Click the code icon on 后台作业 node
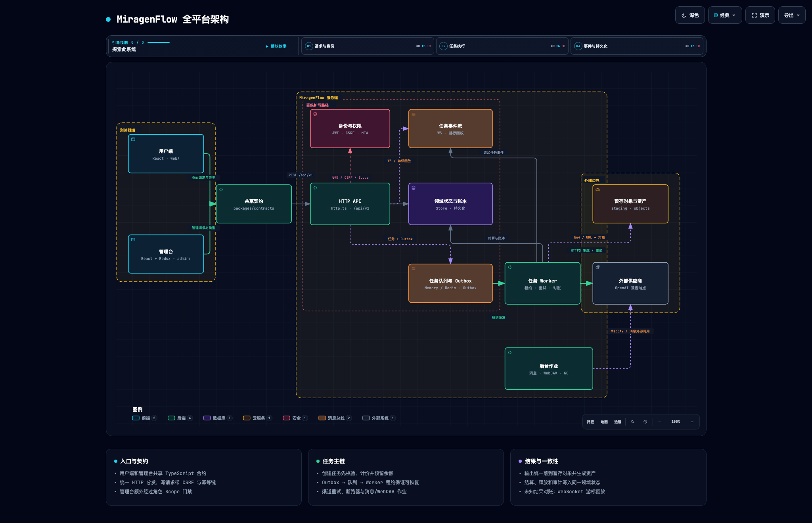Image resolution: width=812 pixels, height=523 pixels. click(x=510, y=352)
